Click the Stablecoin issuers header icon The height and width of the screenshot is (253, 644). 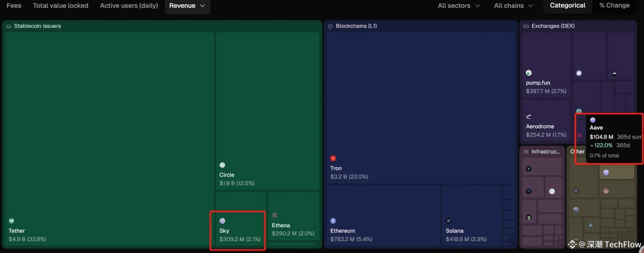pyautogui.click(x=9, y=26)
